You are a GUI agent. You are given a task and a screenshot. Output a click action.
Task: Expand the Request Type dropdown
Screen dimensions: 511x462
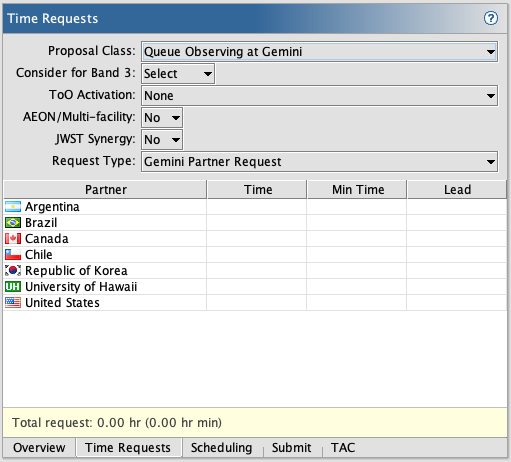point(319,162)
